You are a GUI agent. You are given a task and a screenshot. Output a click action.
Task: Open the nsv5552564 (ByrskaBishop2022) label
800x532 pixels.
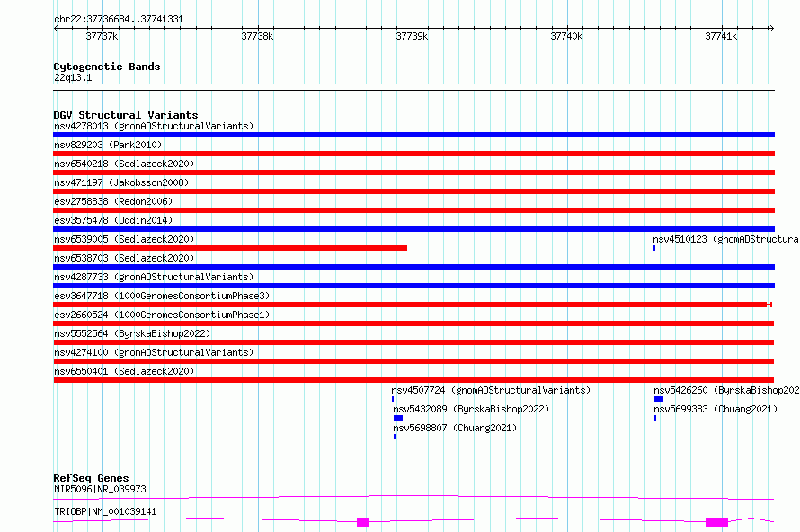132,333
